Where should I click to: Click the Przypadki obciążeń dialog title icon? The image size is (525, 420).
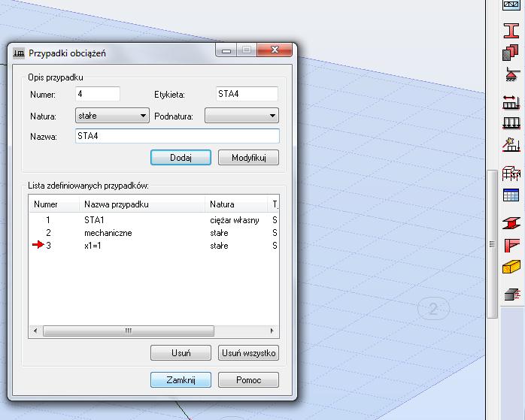19,53
